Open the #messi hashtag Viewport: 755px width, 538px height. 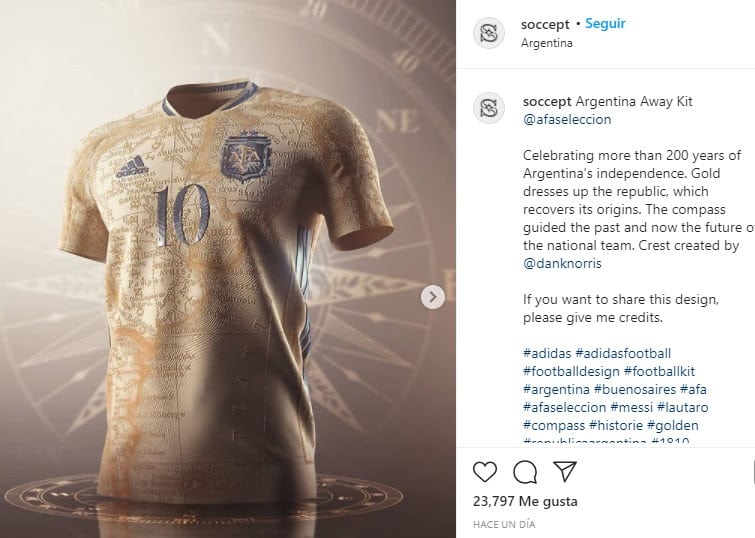631,407
